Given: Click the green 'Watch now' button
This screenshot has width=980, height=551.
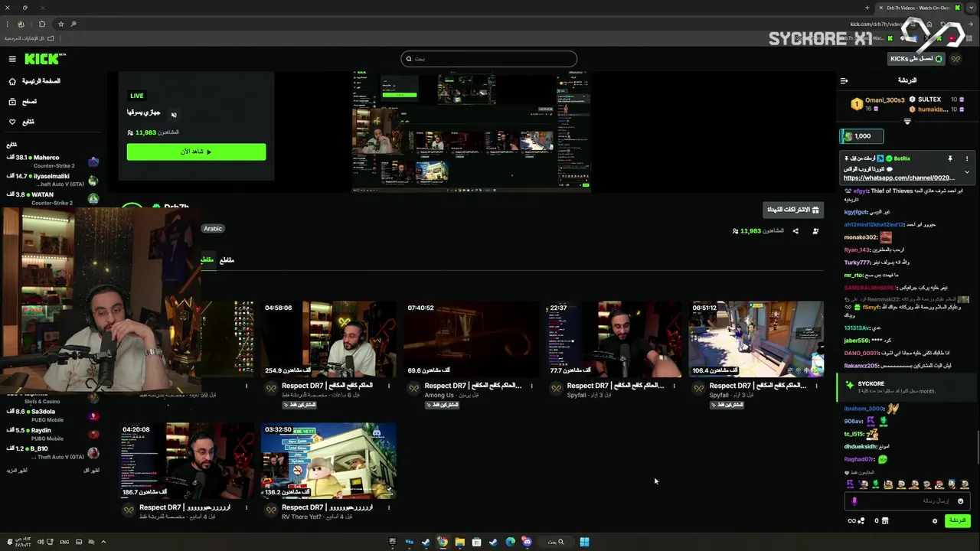Looking at the screenshot, I should pyautogui.click(x=196, y=152).
